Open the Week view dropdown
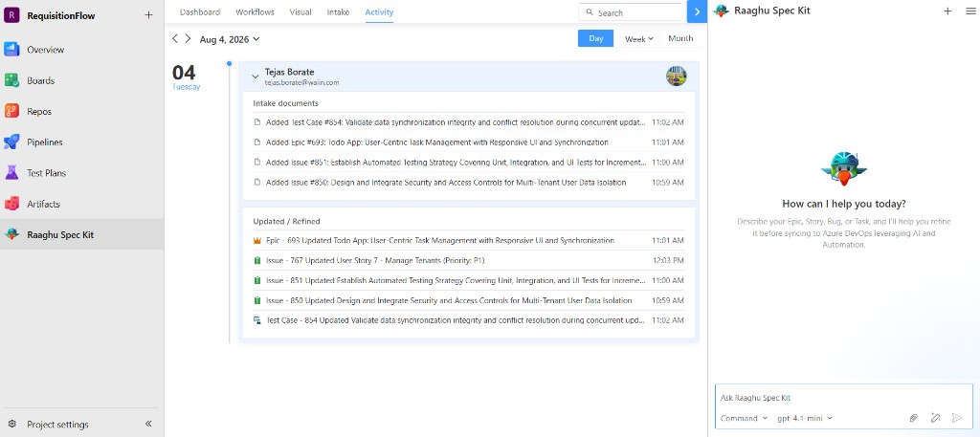 point(638,38)
